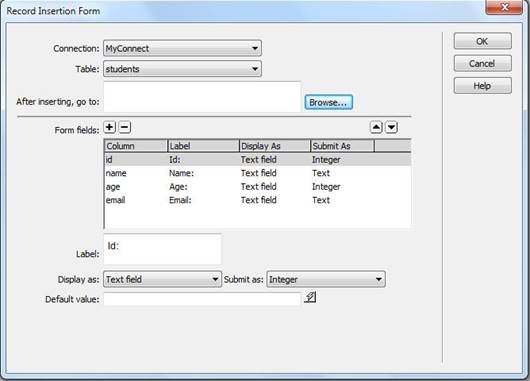Click the Submit As column header
The height and width of the screenshot is (381, 530).
(342, 146)
